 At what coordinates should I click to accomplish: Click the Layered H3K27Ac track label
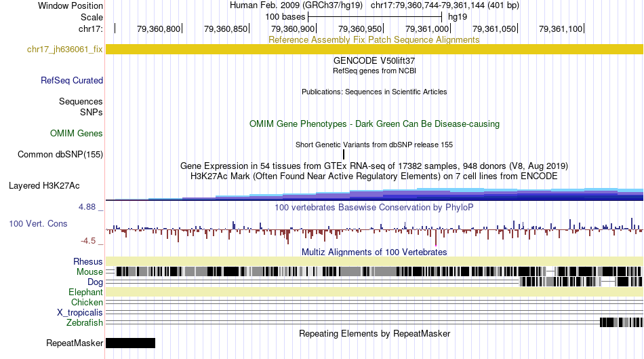coord(44,186)
